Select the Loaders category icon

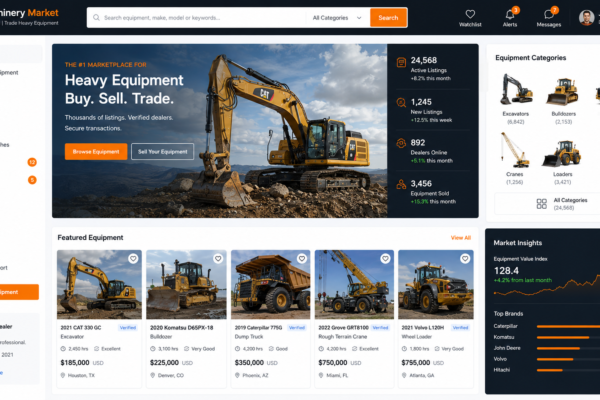tap(562, 153)
